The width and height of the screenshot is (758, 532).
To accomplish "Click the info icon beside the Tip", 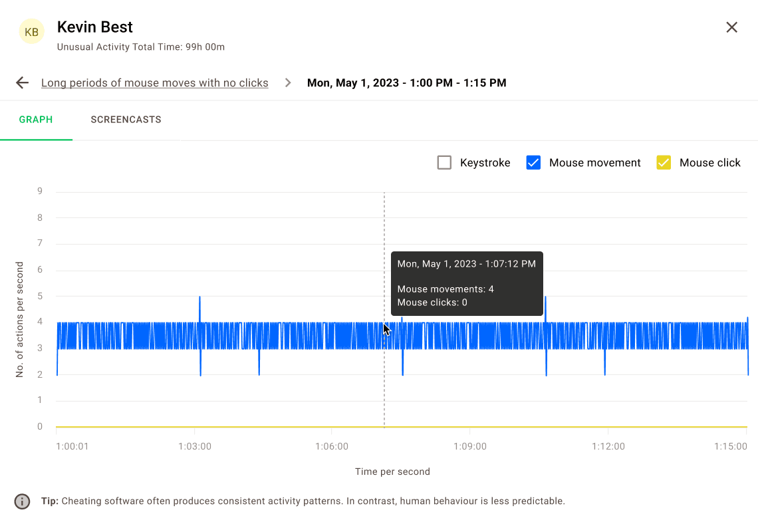I will [23, 501].
